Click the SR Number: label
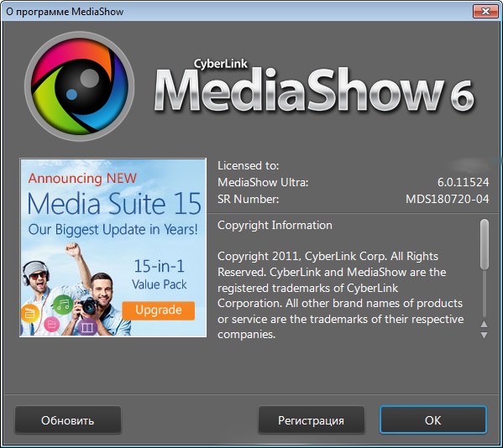 click(249, 199)
